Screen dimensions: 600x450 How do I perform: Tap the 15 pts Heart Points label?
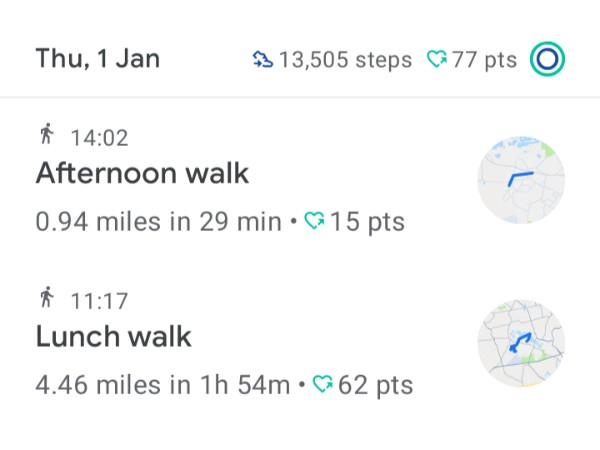click(x=367, y=221)
